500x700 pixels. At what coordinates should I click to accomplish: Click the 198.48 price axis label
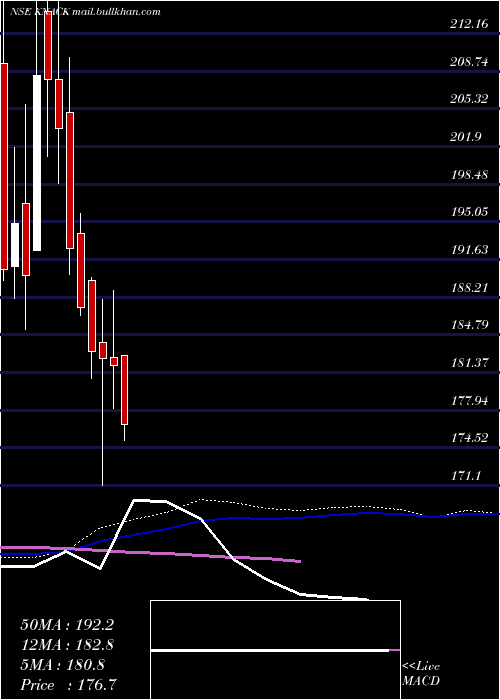pyautogui.click(x=469, y=174)
